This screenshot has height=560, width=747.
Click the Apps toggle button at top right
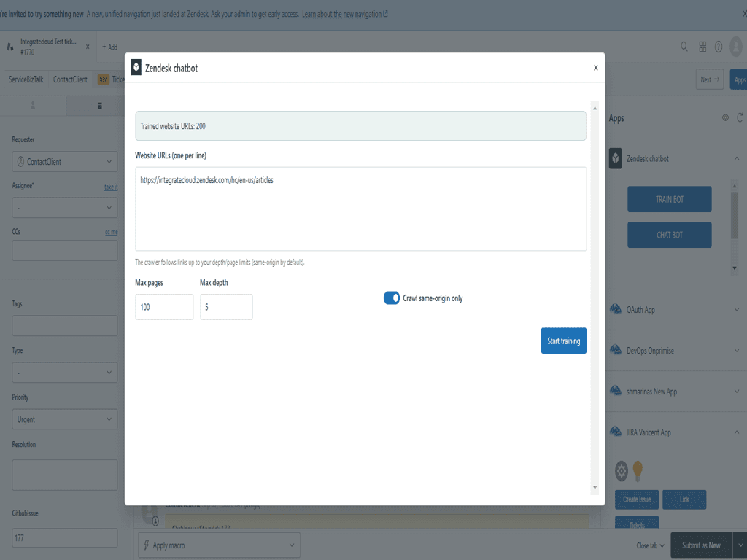click(739, 79)
